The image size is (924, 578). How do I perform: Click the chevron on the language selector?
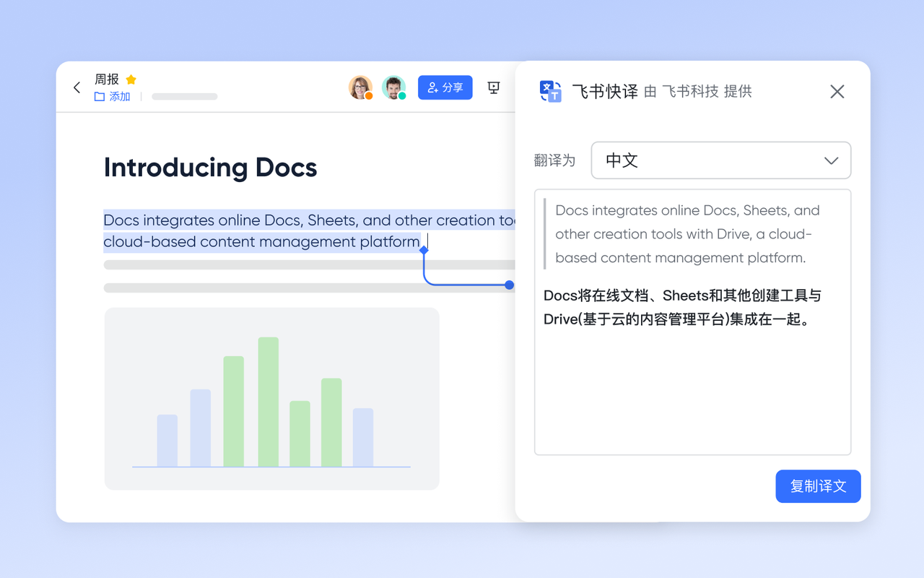click(831, 160)
